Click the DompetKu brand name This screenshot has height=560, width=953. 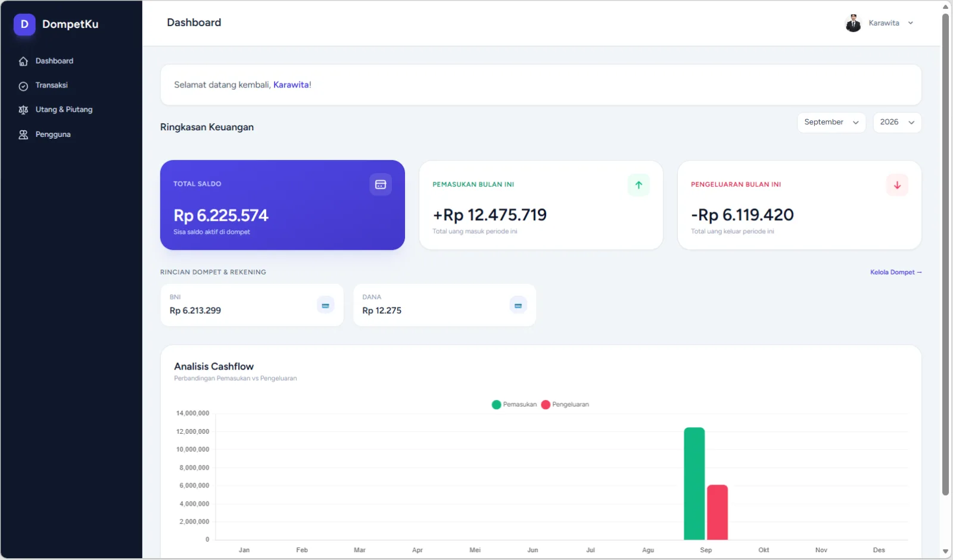[x=70, y=24]
